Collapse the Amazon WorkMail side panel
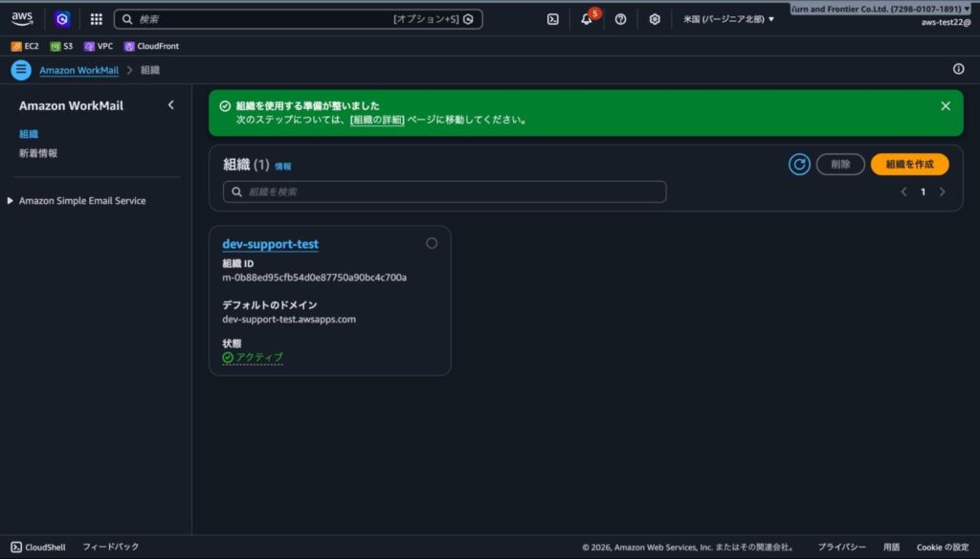980x559 pixels. 171,105
